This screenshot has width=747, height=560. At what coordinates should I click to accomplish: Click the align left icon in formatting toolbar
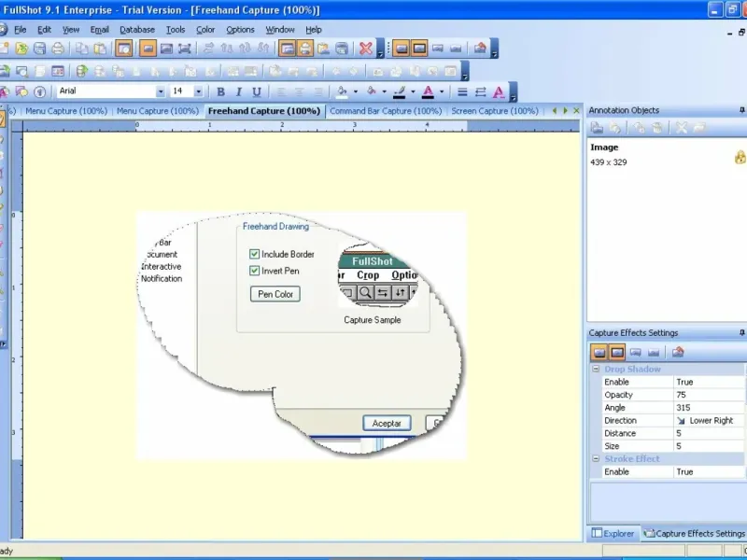(x=281, y=91)
